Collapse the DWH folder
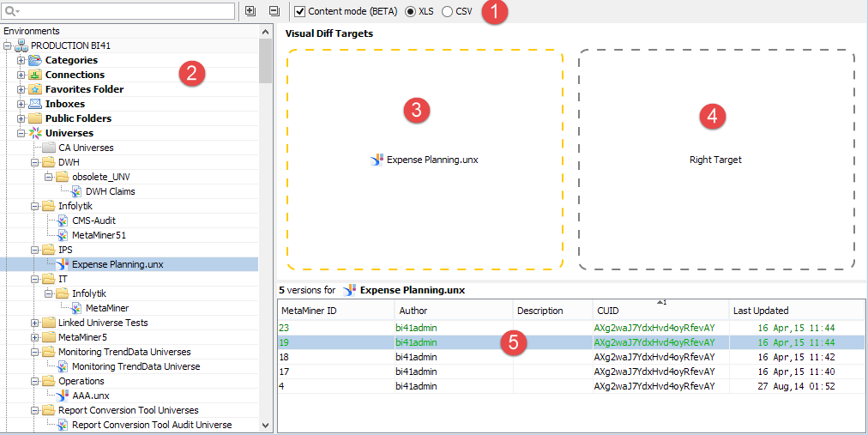This screenshot has width=868, height=435. [x=35, y=162]
